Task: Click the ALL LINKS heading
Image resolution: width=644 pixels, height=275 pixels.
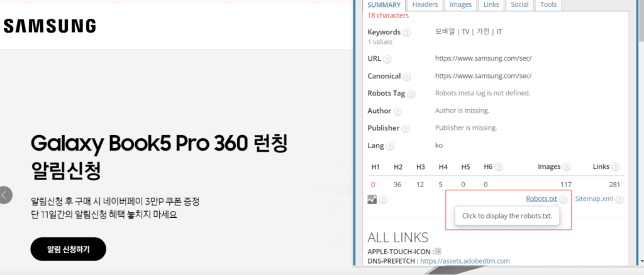Action: 397,238
